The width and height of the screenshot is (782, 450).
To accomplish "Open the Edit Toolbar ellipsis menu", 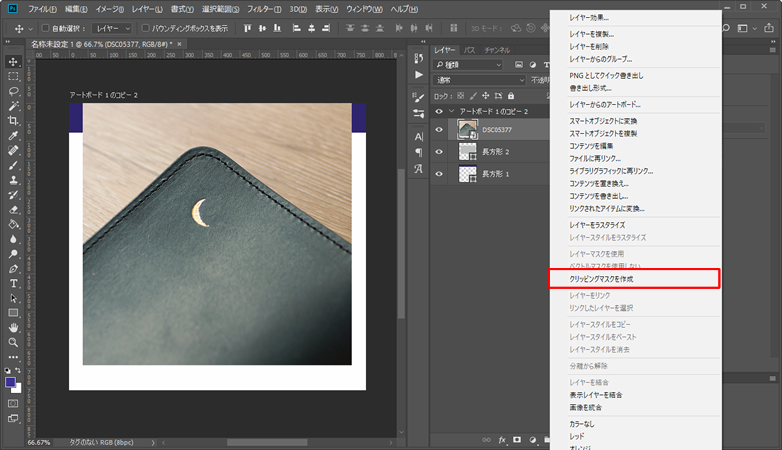I will [13, 357].
